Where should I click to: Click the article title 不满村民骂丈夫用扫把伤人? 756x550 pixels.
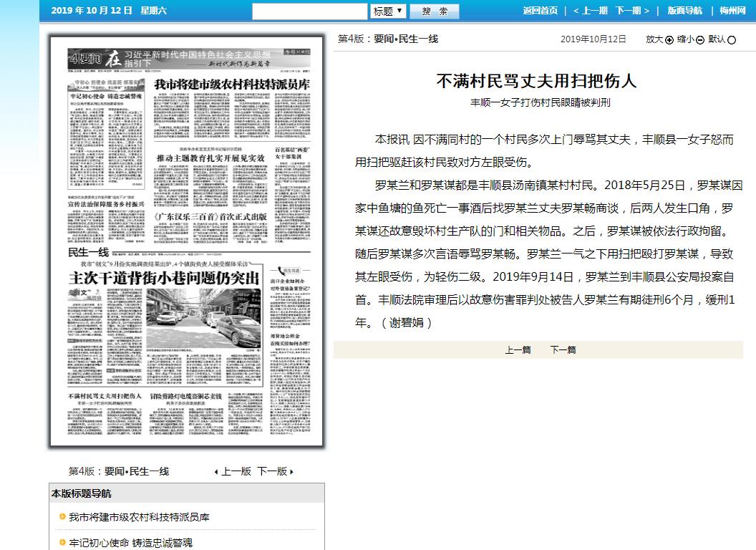coord(536,81)
